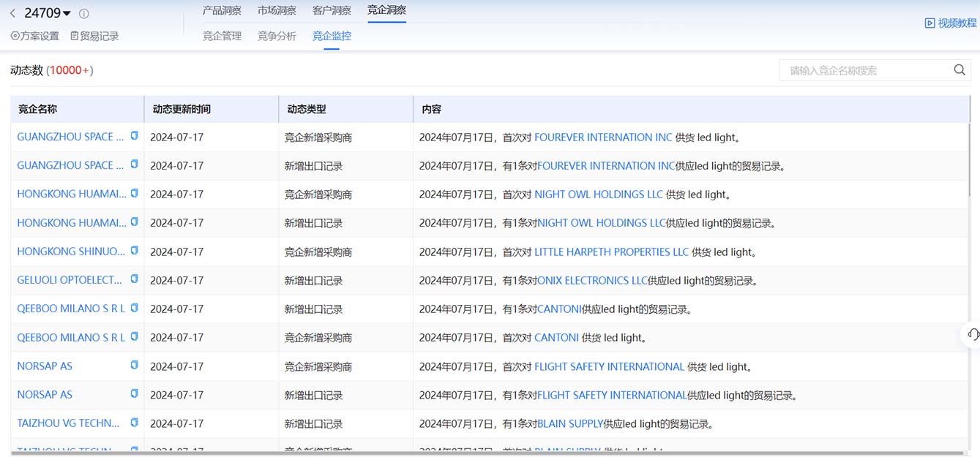This screenshot has width=980, height=457.
Task: Copy name in TAIZHOU VG TECHN 新增出口记录 row
Action: (134, 423)
